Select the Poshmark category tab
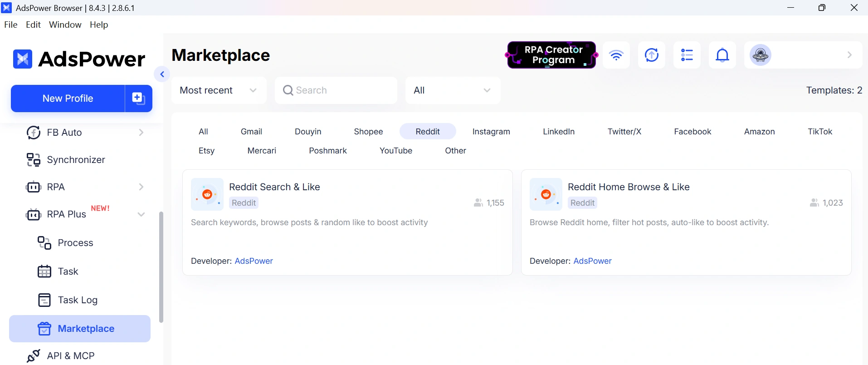Image resolution: width=868 pixels, height=365 pixels. (x=328, y=151)
